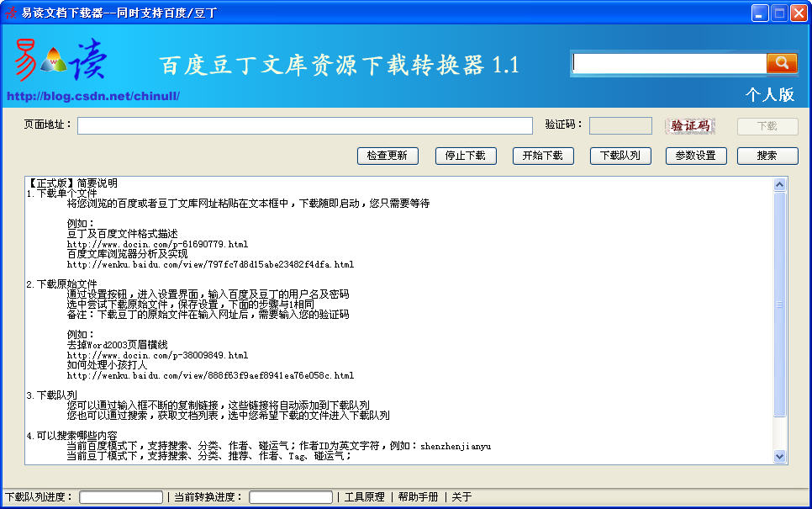Click the text 百度文库浏览器分析及实现
This screenshot has height=509, width=812.
click(128, 254)
